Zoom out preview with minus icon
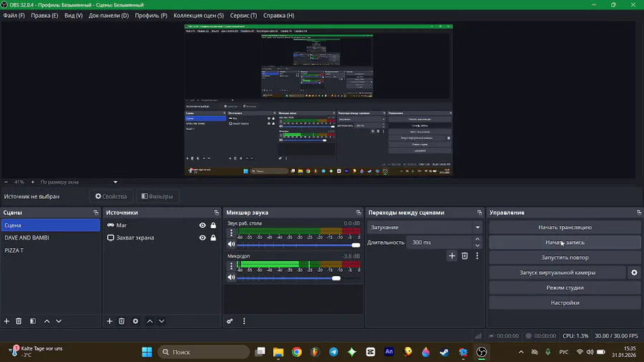The height and width of the screenshot is (362, 644). tap(6, 182)
